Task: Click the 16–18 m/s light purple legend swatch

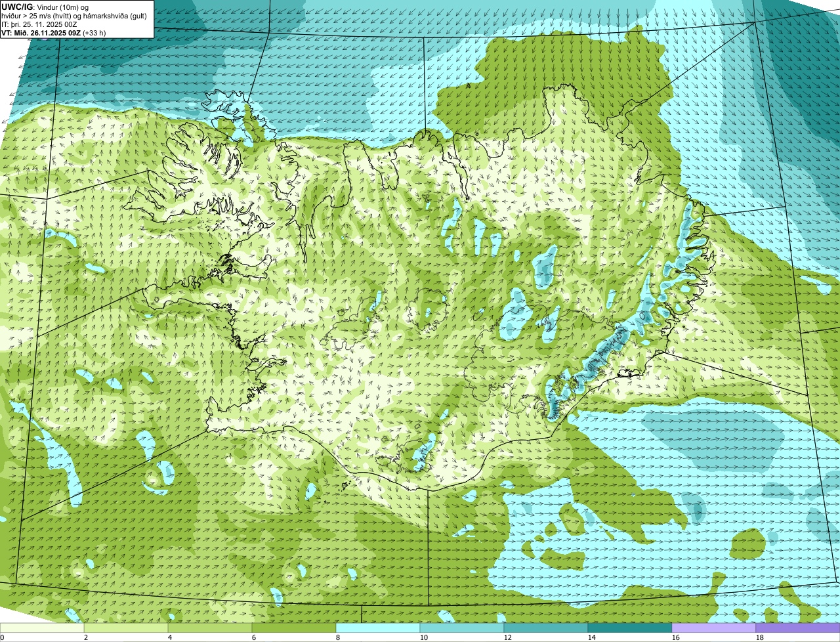Action: click(x=714, y=628)
